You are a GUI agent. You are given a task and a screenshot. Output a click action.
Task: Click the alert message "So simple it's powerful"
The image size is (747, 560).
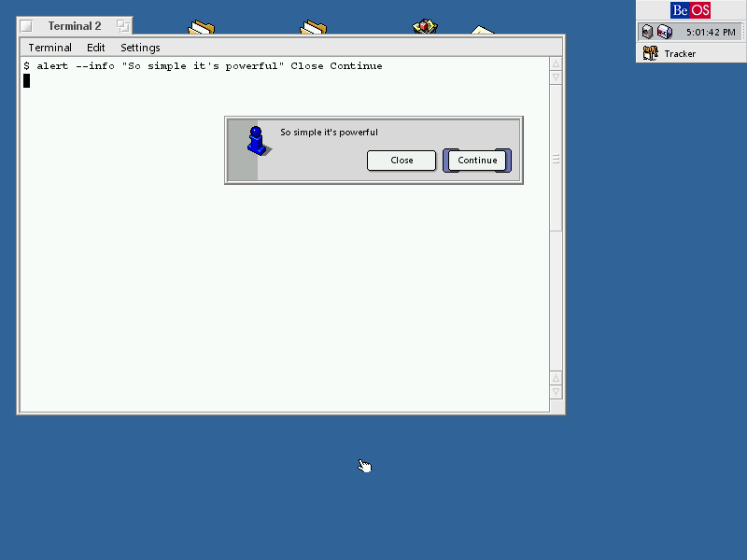pos(329,133)
